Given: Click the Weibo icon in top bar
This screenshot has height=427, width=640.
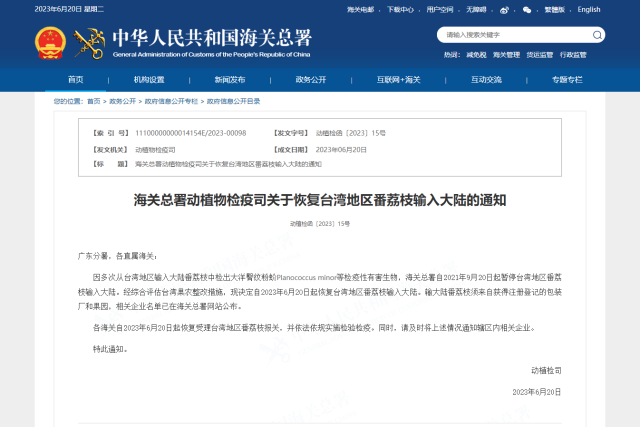Looking at the screenshot, I should [x=506, y=9].
